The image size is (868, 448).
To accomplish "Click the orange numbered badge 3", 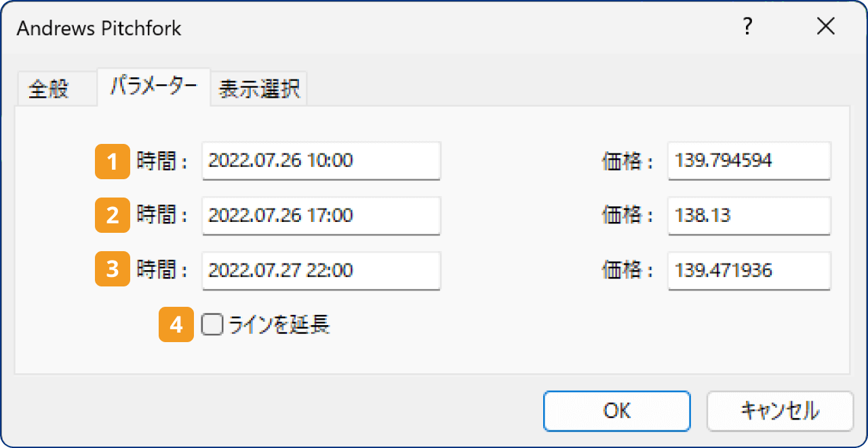I will (x=113, y=270).
